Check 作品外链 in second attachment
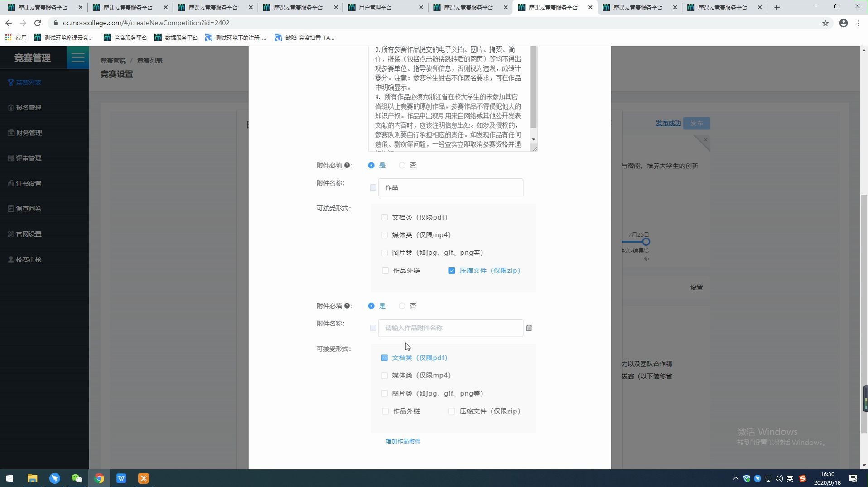This screenshot has width=868, height=487. pyautogui.click(x=385, y=411)
